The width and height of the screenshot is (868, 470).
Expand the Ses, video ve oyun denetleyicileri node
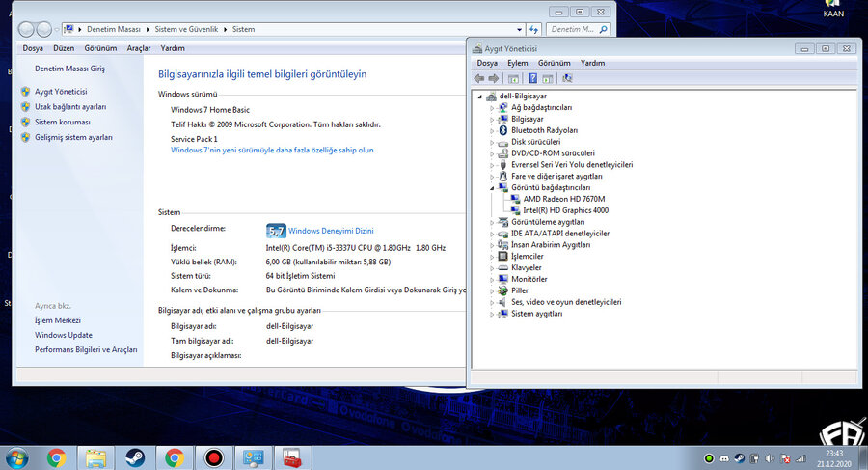[492, 303]
